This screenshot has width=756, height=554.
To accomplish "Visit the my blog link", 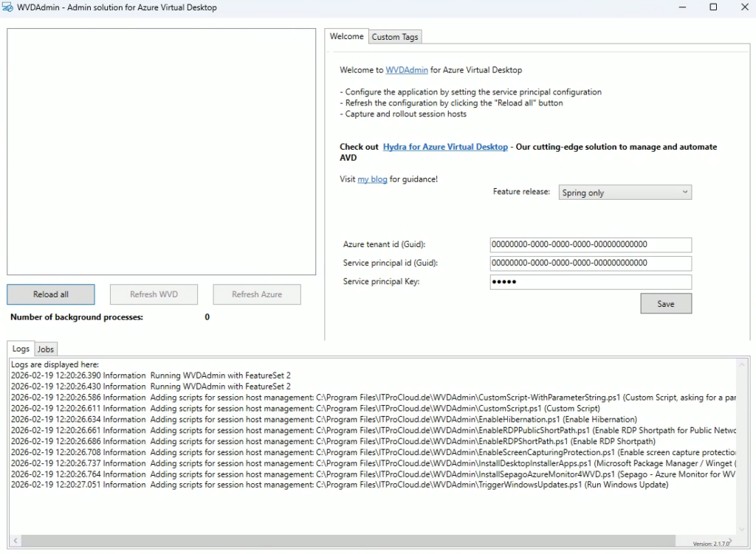I will 372,179.
